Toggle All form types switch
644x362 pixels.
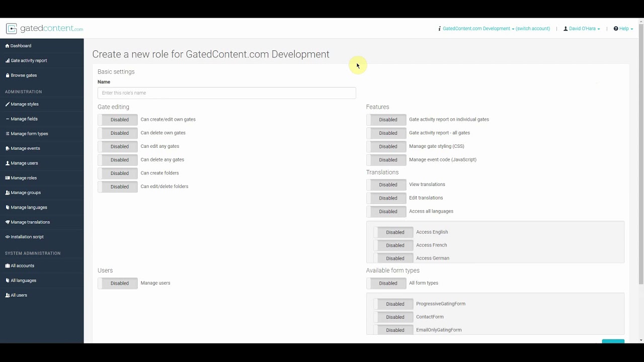(386, 283)
